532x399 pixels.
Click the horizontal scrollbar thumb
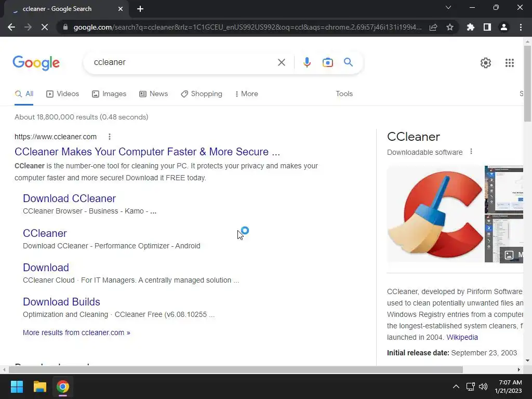pyautogui.click(x=235, y=370)
